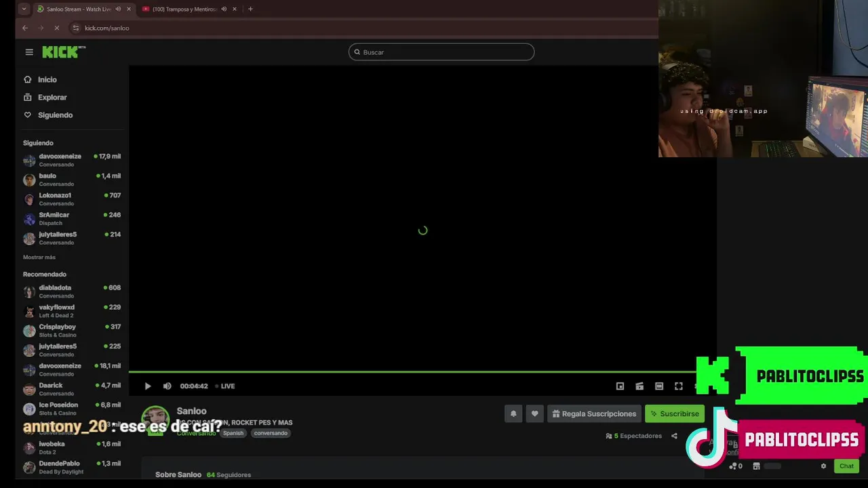Open chat settings gear icon
The height and width of the screenshot is (488, 868).
pyautogui.click(x=823, y=466)
